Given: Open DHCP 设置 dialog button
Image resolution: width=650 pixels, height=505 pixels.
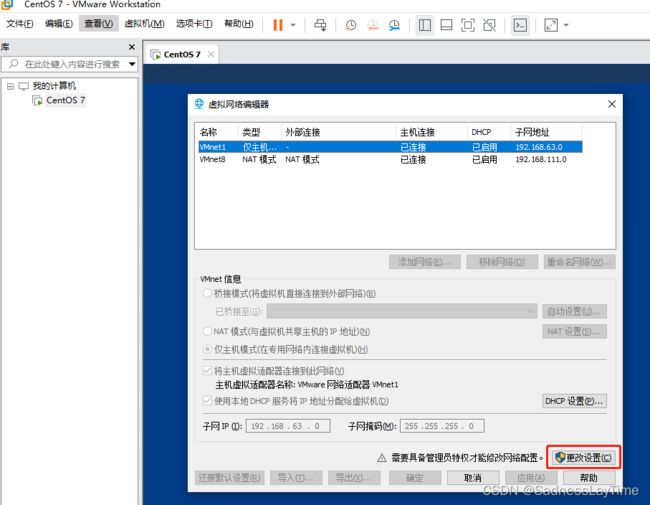Looking at the screenshot, I should coord(574,401).
